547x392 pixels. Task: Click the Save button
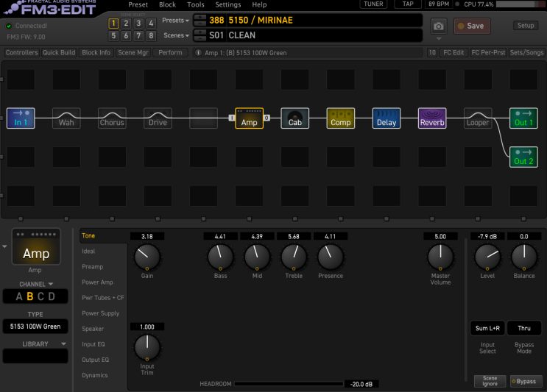(472, 26)
